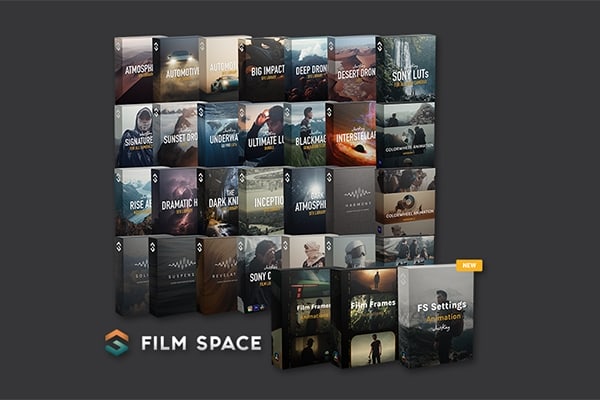
Task: Click the logo mark on Suspense box
Action: point(153,247)
